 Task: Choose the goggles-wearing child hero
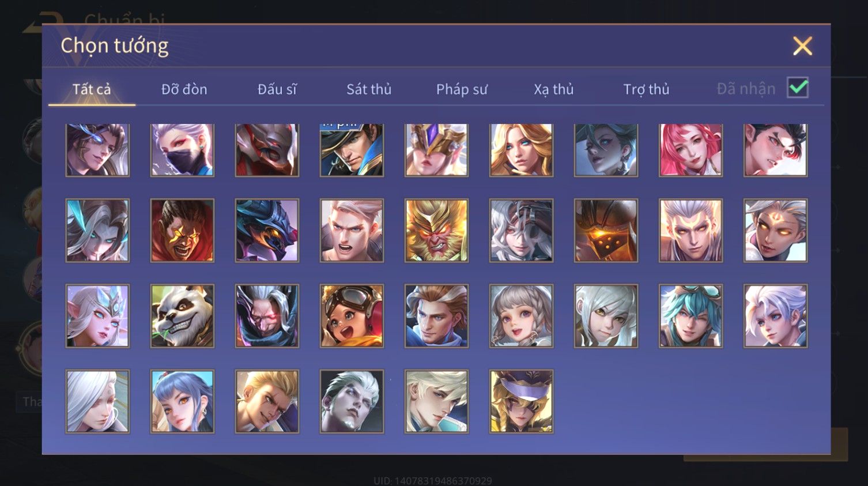click(x=352, y=316)
